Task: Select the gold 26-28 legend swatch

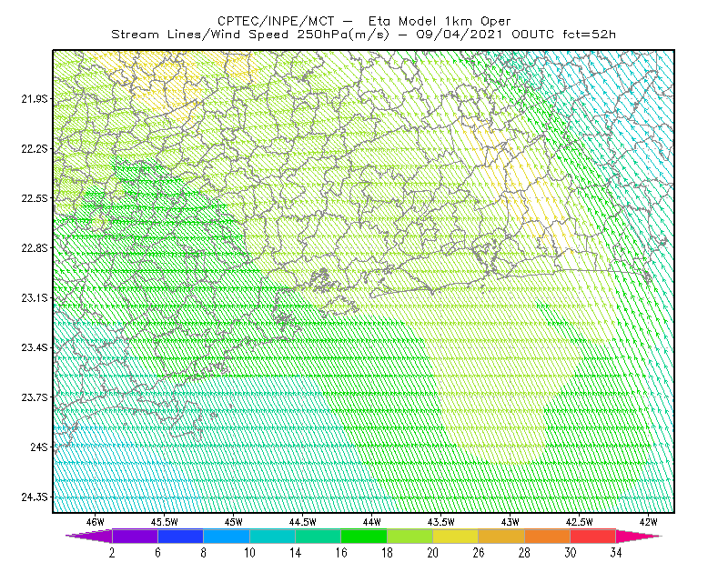Action: pyautogui.click(x=501, y=536)
